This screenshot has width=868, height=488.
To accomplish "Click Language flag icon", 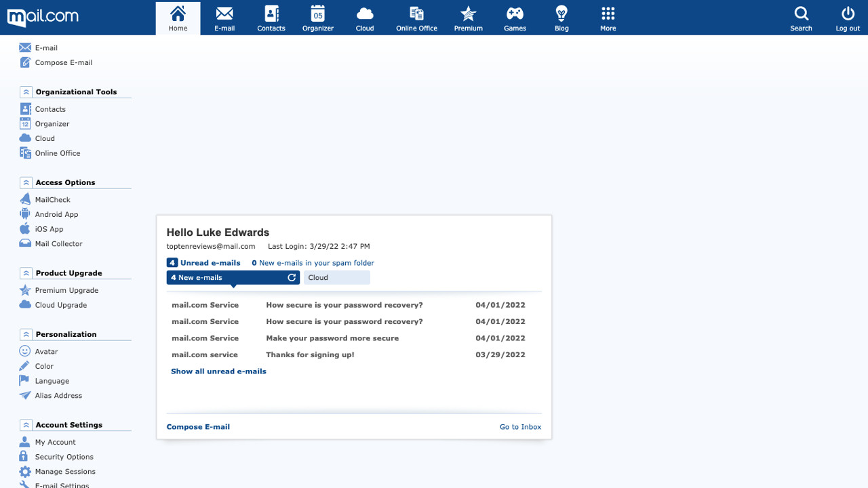I will pos(25,381).
